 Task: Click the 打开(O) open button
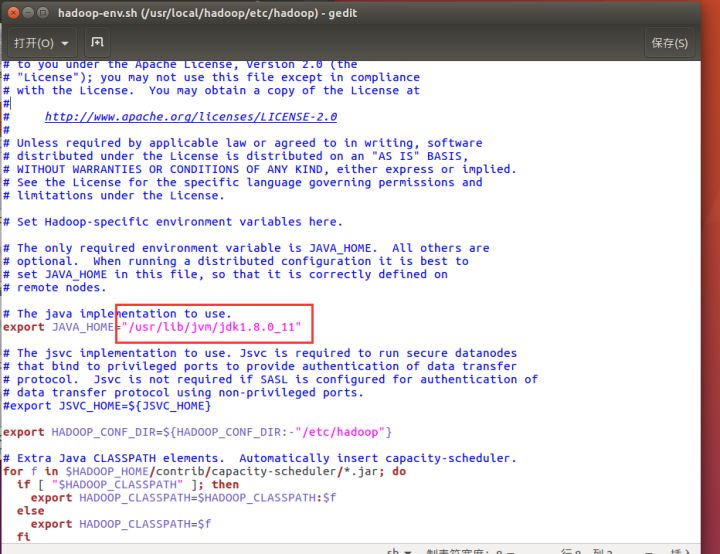coord(40,43)
